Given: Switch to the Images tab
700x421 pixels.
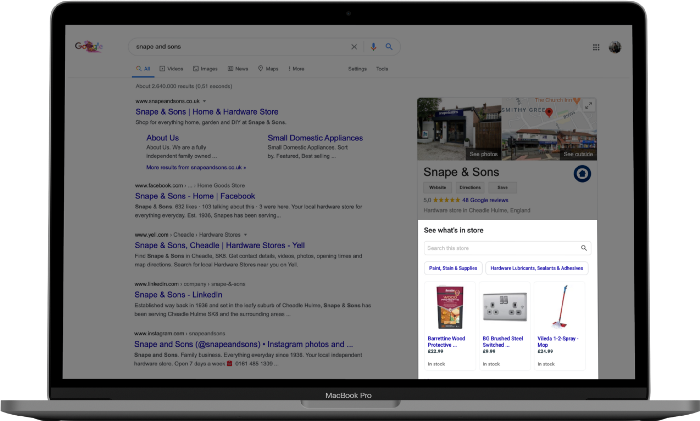Looking at the screenshot, I should (x=205, y=69).
